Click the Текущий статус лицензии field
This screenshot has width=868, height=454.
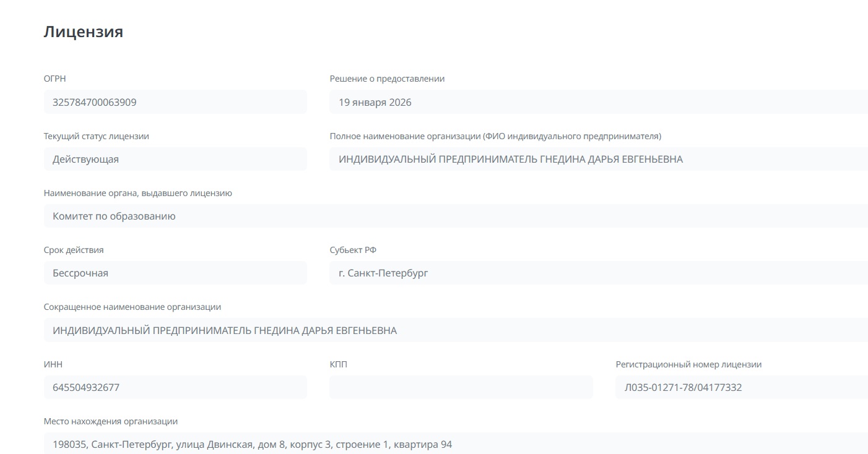[x=175, y=159]
